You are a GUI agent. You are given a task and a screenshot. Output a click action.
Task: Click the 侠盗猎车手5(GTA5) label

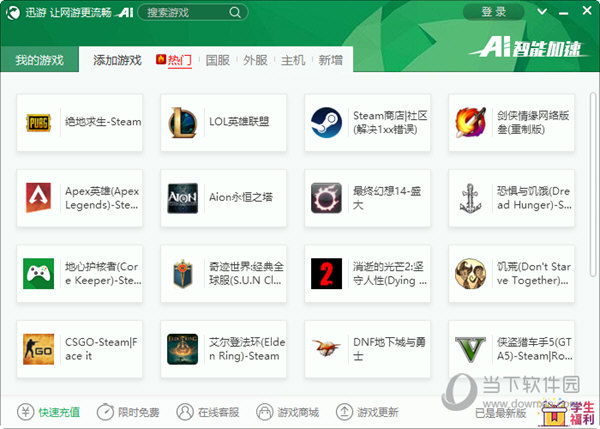pyautogui.click(x=535, y=349)
